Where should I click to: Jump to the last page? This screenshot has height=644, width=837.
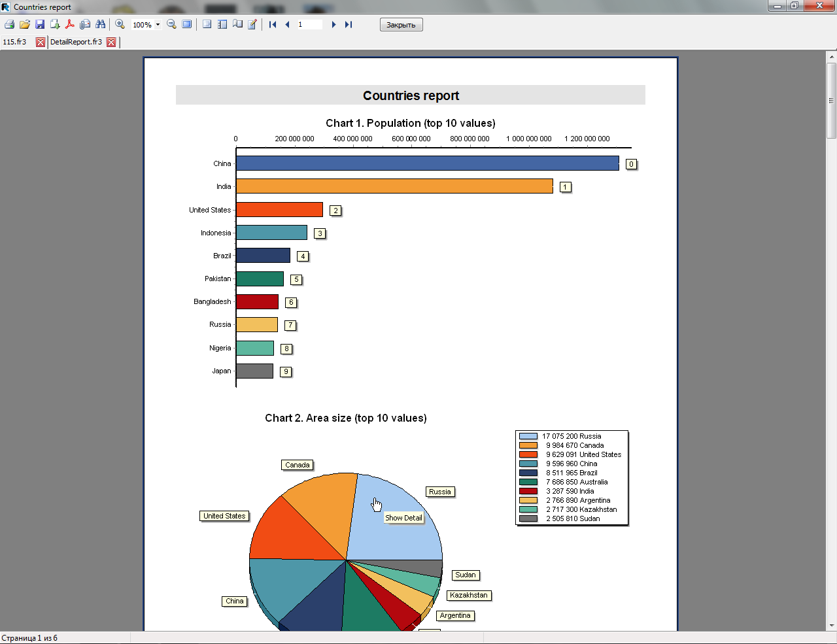[x=349, y=24]
